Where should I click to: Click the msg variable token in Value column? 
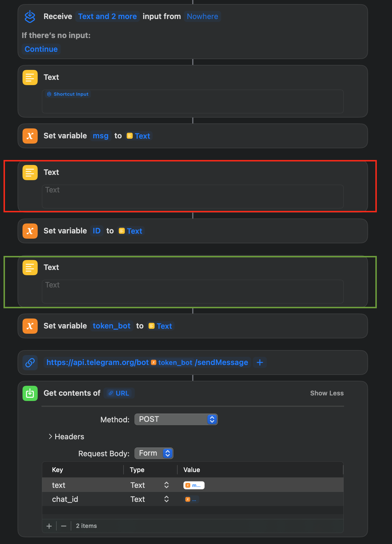(x=194, y=485)
